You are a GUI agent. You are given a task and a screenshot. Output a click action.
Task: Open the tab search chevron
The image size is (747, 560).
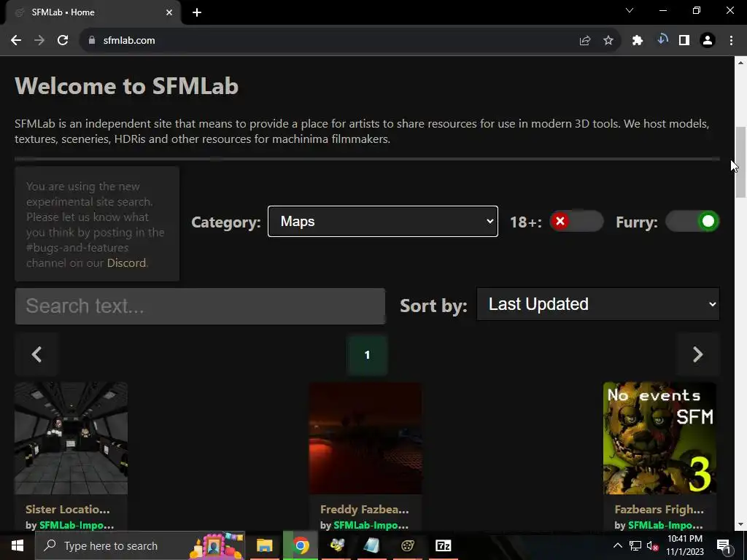click(x=630, y=10)
